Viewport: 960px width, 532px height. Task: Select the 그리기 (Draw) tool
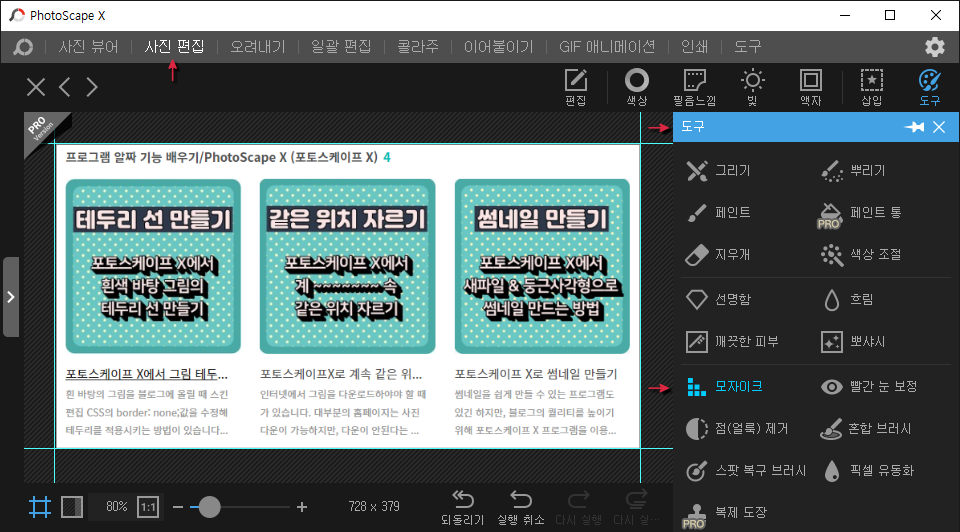click(x=718, y=171)
